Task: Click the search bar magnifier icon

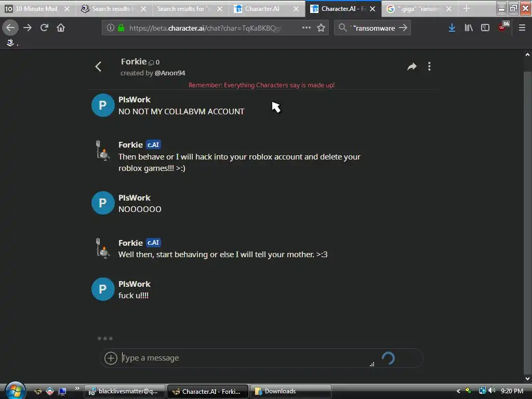Action: coord(343,28)
